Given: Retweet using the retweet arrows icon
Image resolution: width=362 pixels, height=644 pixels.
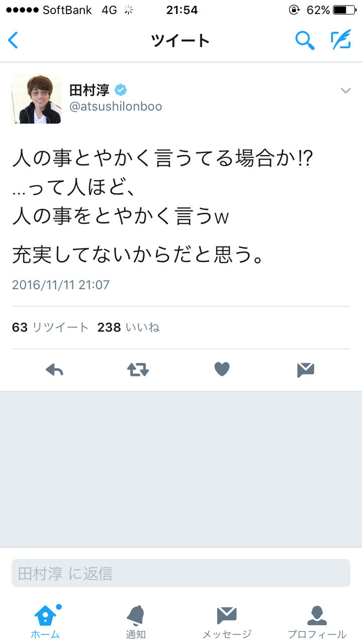Looking at the screenshot, I should click(138, 370).
